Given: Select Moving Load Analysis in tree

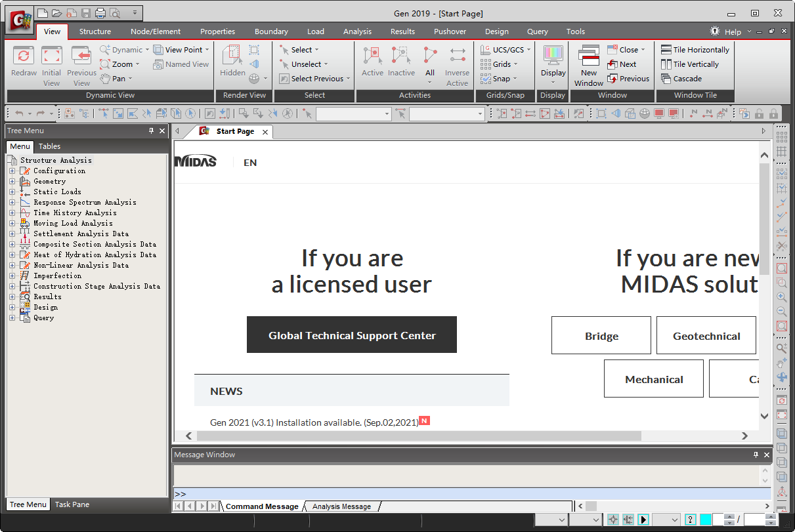Looking at the screenshot, I should click(x=73, y=223).
